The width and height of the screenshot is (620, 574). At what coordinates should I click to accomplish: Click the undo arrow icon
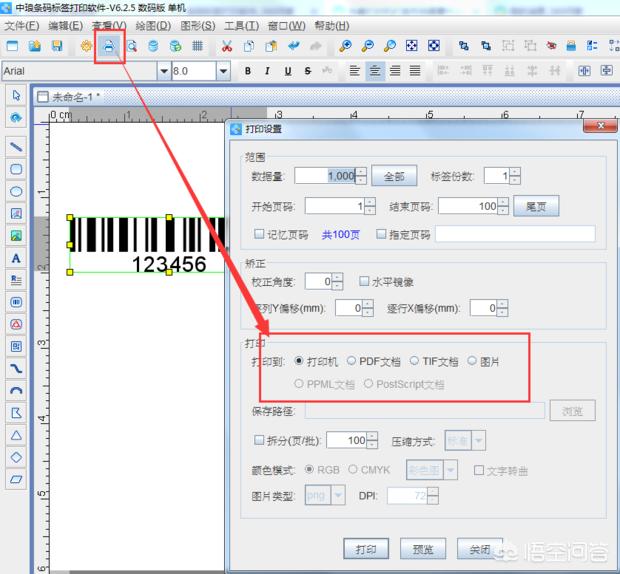point(293,46)
